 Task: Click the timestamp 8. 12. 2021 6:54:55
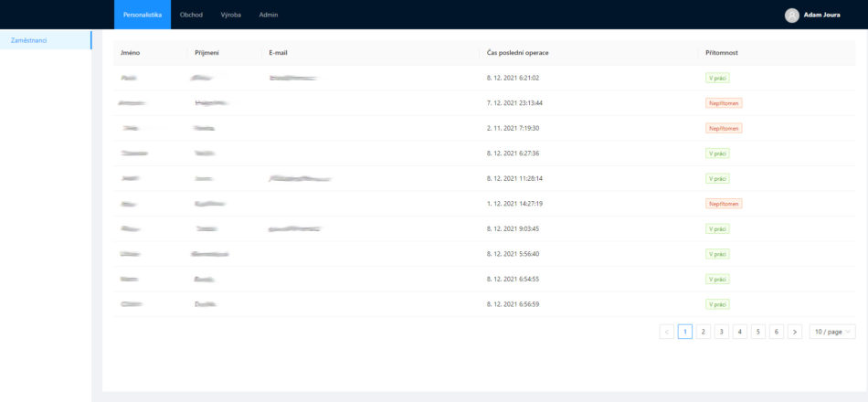point(513,279)
